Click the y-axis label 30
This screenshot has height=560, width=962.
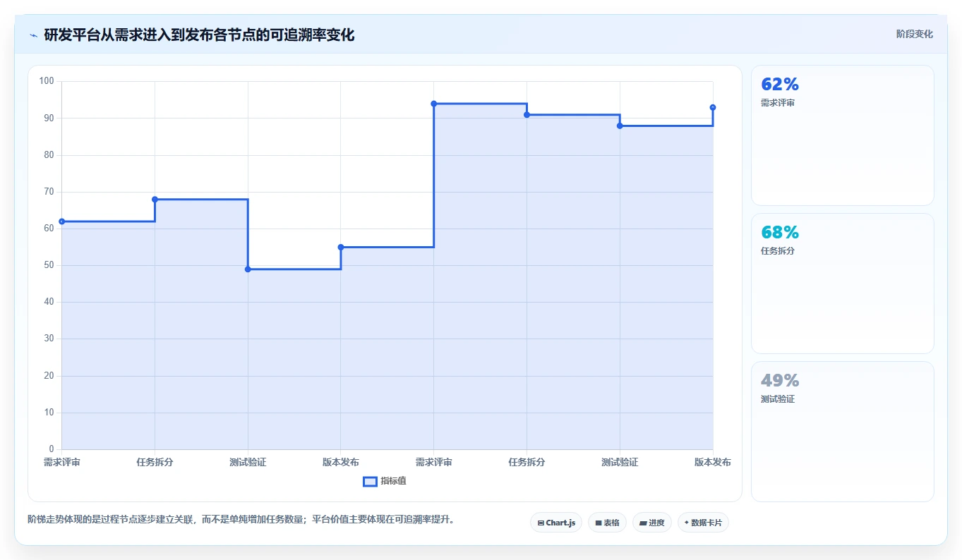(x=49, y=339)
